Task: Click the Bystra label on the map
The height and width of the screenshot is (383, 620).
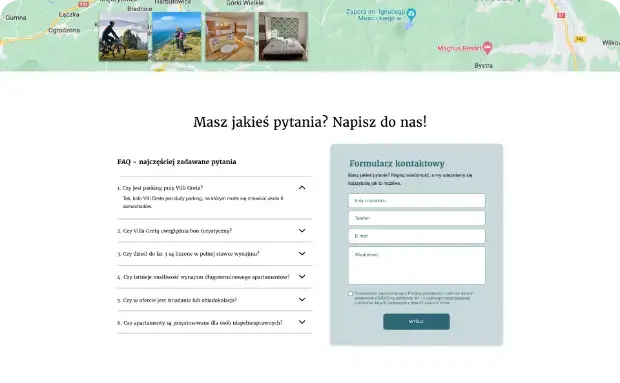Action: (484, 66)
